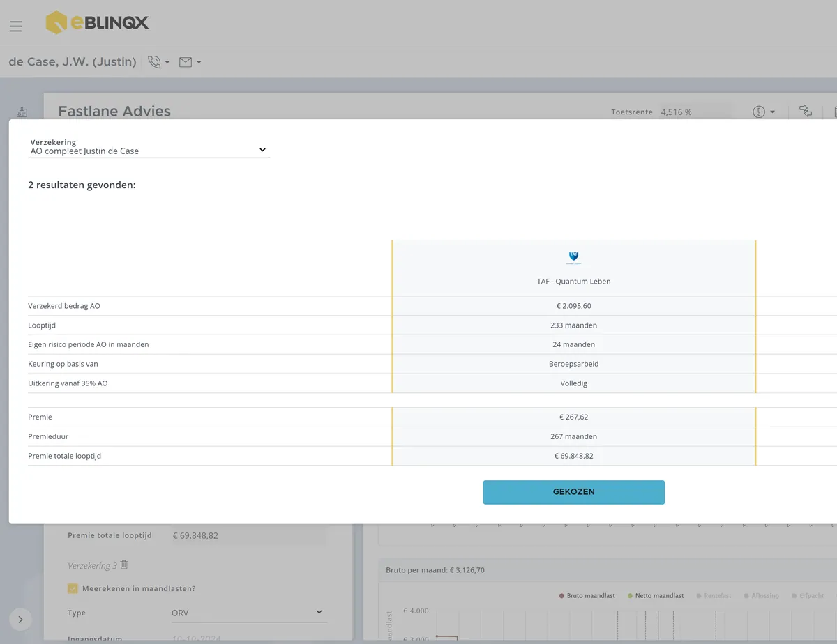Click the swap arrows icon beside the warnings
The width and height of the screenshot is (837, 644).
806,111
